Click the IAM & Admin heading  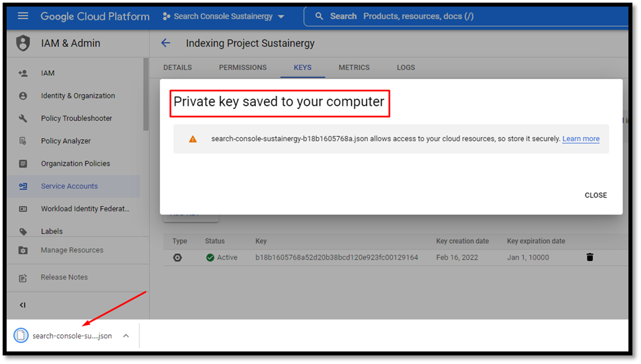pyautogui.click(x=71, y=43)
